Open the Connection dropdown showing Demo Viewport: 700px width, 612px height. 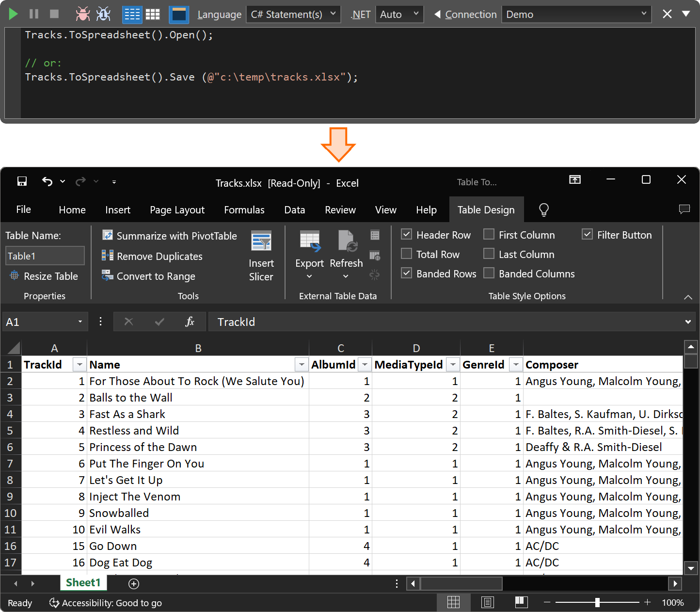(577, 15)
